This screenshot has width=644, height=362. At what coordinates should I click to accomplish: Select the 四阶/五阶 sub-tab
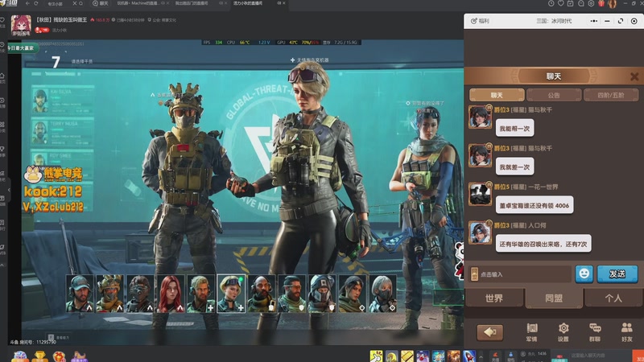[x=611, y=95]
